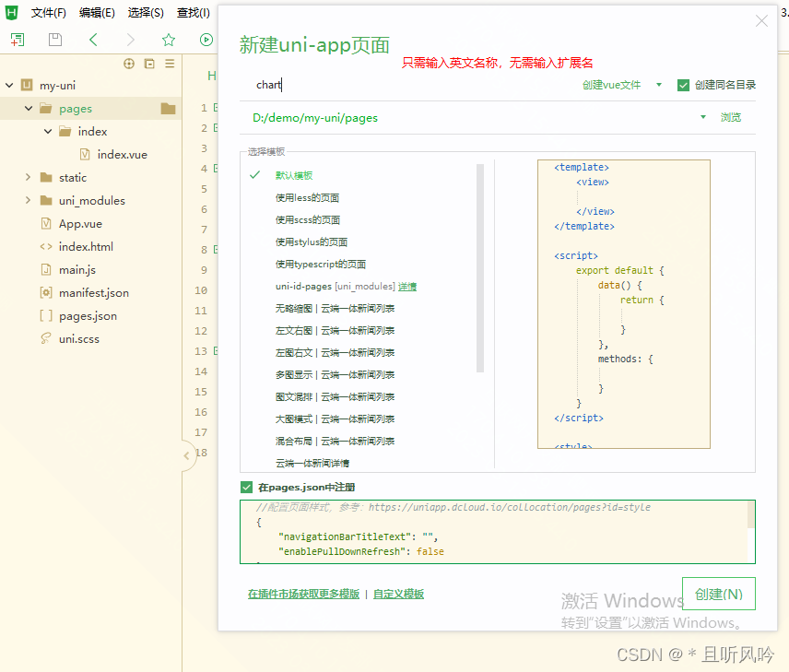Click the New file toolbar icon
Image resolution: width=789 pixels, height=672 pixels.
[x=18, y=40]
